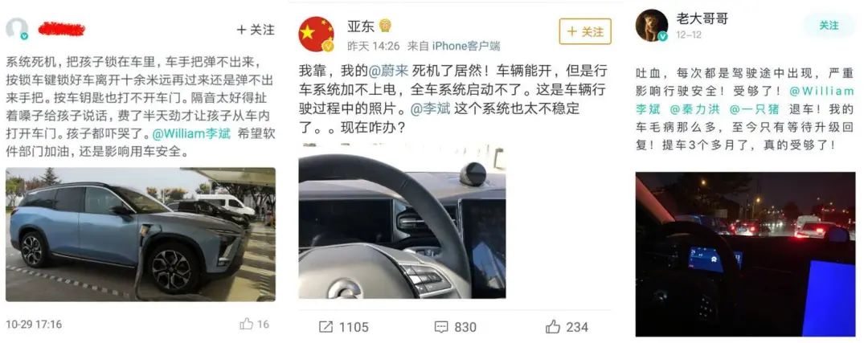Screen dimensions: 868x343
Task: Open the night driving dashboard photo
Action: pos(745,254)
